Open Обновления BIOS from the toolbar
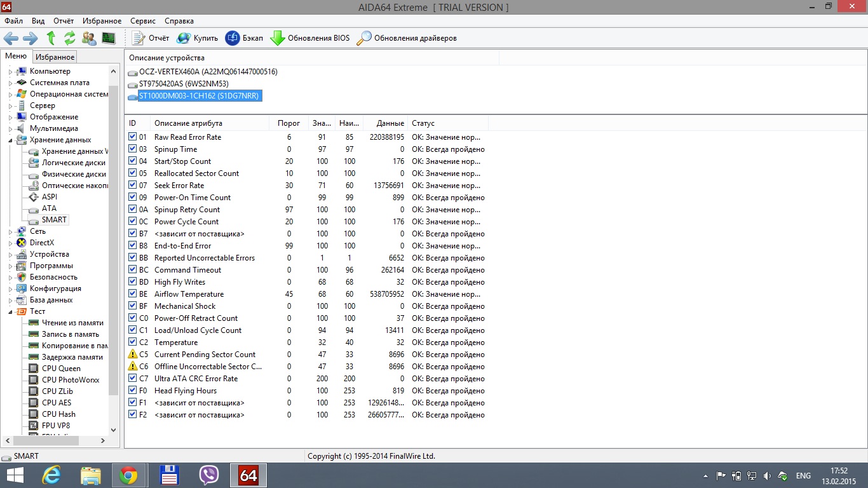 click(x=310, y=38)
